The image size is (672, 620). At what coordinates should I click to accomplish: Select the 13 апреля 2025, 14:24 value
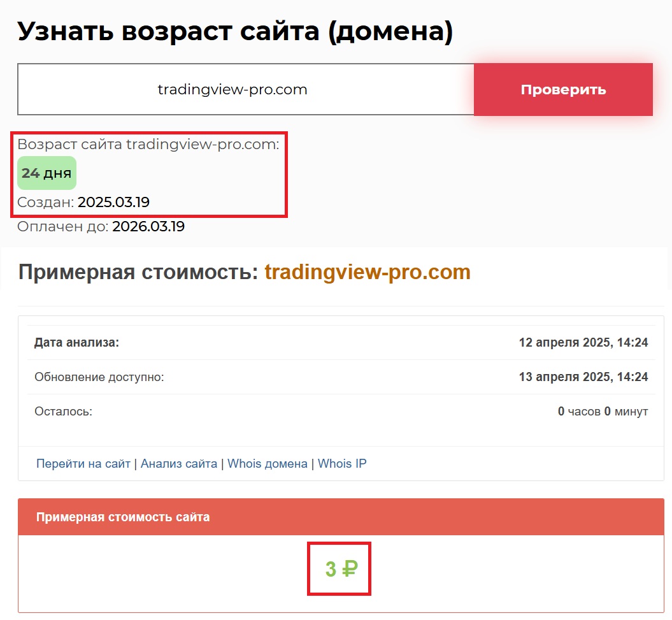pyautogui.click(x=583, y=377)
